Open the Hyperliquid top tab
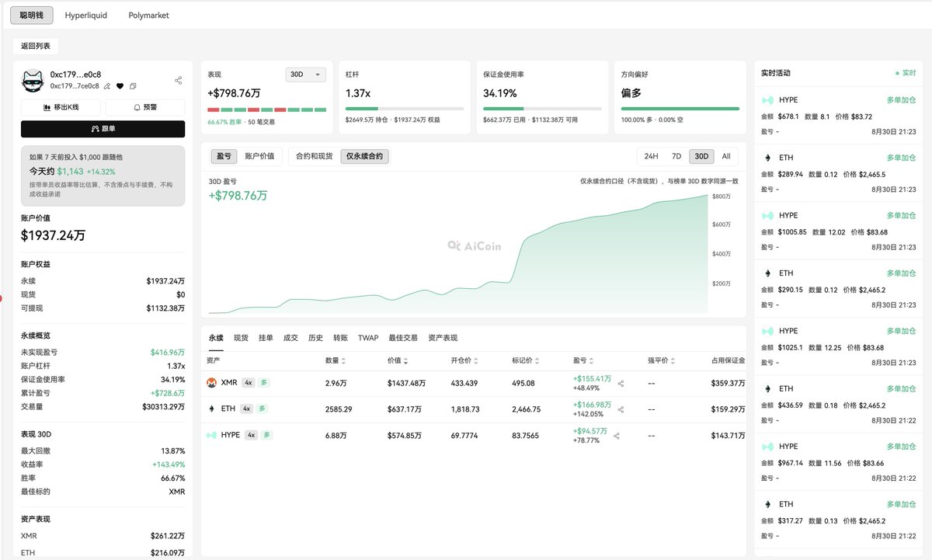Screen dimensions: 932x560 point(86,15)
